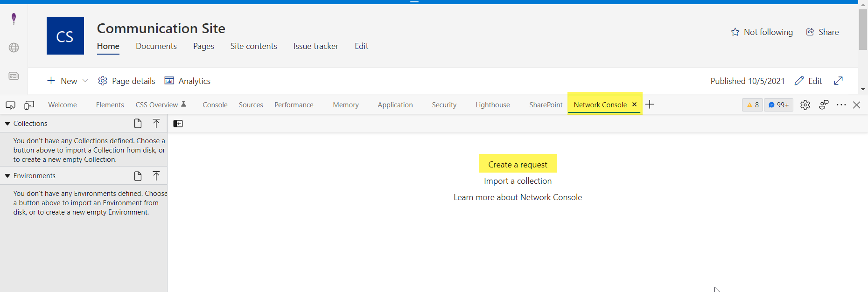Switch to the CSS Overview tab
Image resolution: width=868 pixels, height=292 pixels.
(x=161, y=105)
